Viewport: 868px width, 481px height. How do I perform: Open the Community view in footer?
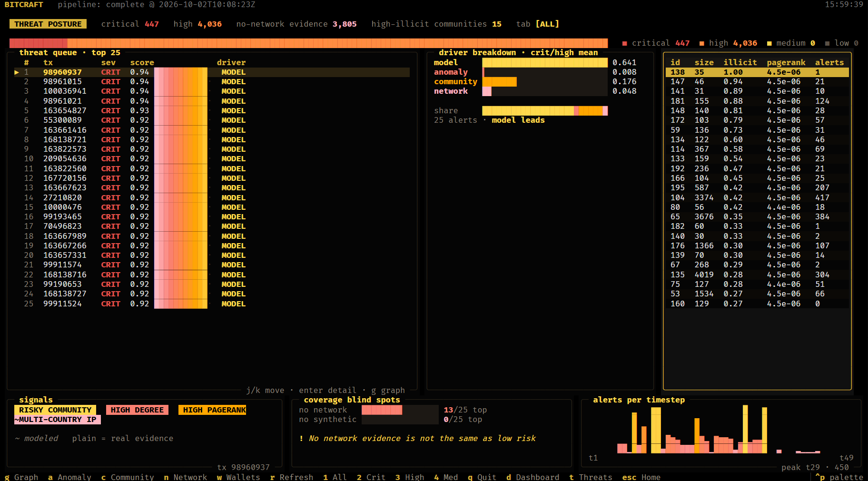click(x=128, y=477)
